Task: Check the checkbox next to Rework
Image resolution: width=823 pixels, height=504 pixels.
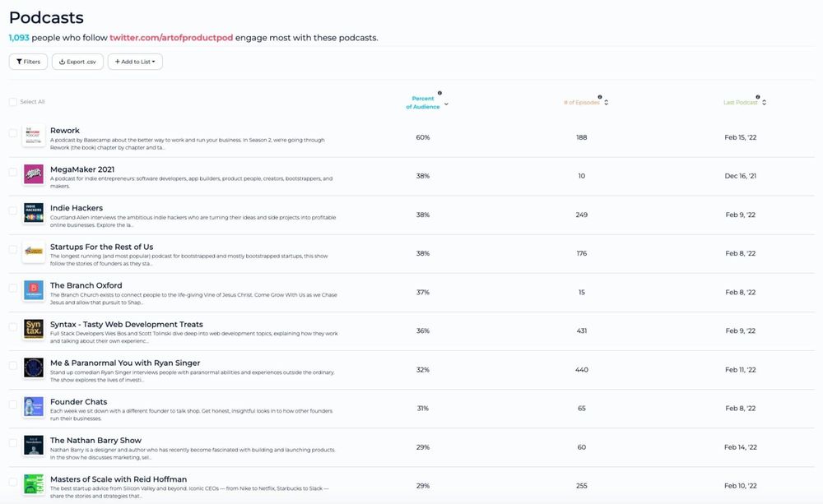Action: 12,133
